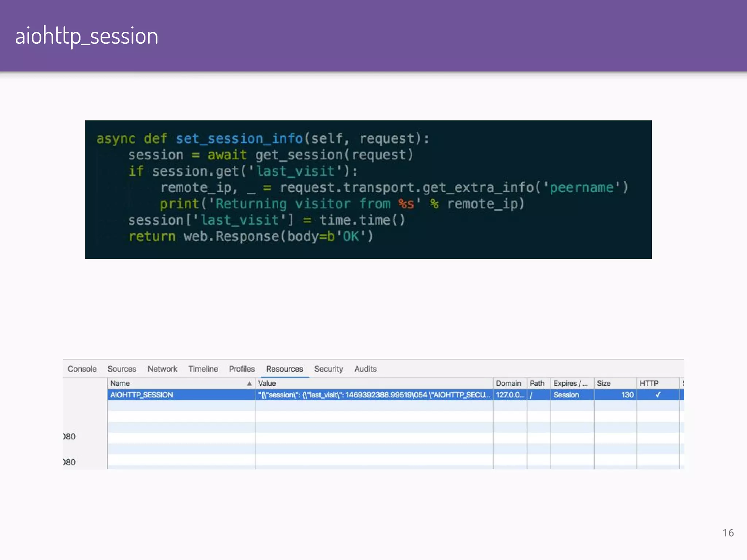Switch to the Sources tab

click(122, 369)
